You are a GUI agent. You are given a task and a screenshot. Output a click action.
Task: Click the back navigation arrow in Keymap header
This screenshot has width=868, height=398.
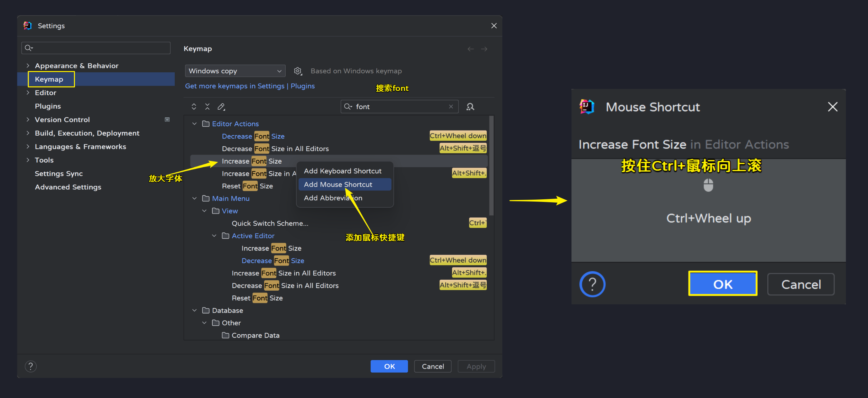tap(470, 49)
